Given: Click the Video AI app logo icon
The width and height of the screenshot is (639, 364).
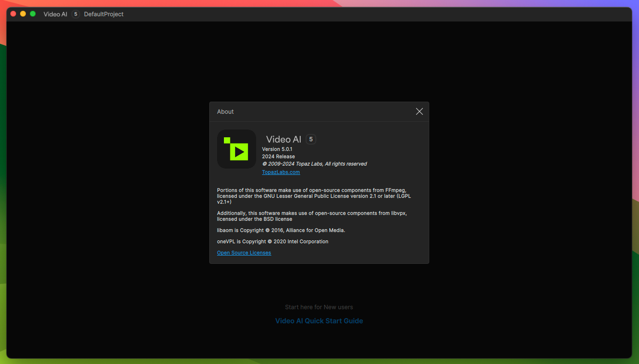Looking at the screenshot, I should pos(237,149).
